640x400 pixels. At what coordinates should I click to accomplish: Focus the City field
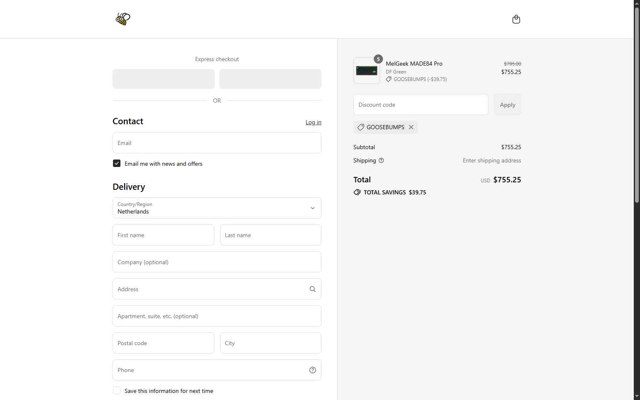click(x=271, y=343)
